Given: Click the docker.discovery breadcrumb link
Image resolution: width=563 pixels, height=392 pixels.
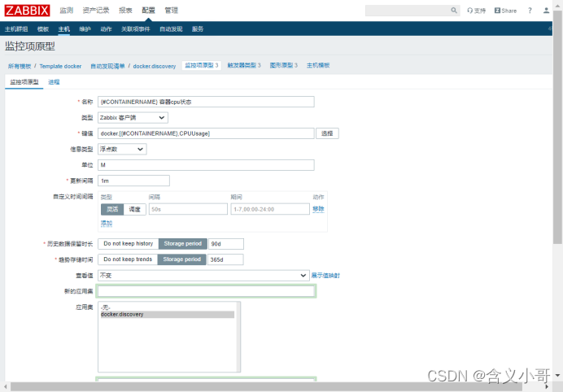Looking at the screenshot, I should [x=155, y=66].
